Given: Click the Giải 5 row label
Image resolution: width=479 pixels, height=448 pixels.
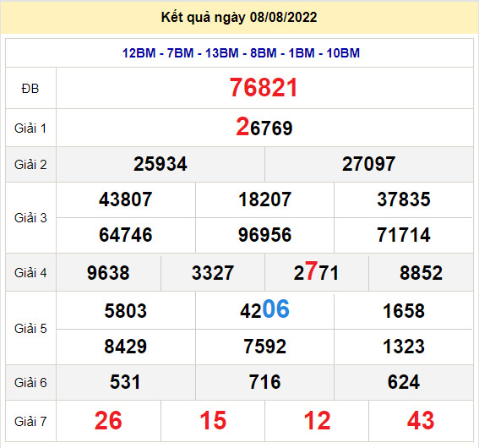Looking at the screenshot, I should pyautogui.click(x=30, y=329).
